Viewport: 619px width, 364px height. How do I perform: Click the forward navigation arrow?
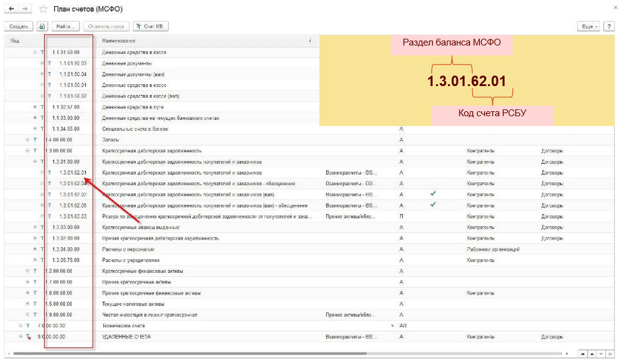pos(25,9)
